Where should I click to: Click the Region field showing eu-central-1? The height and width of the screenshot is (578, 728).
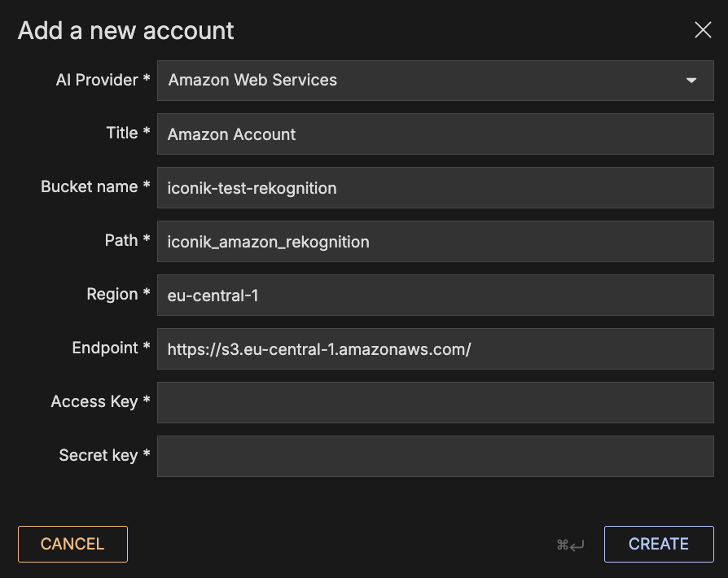435,296
